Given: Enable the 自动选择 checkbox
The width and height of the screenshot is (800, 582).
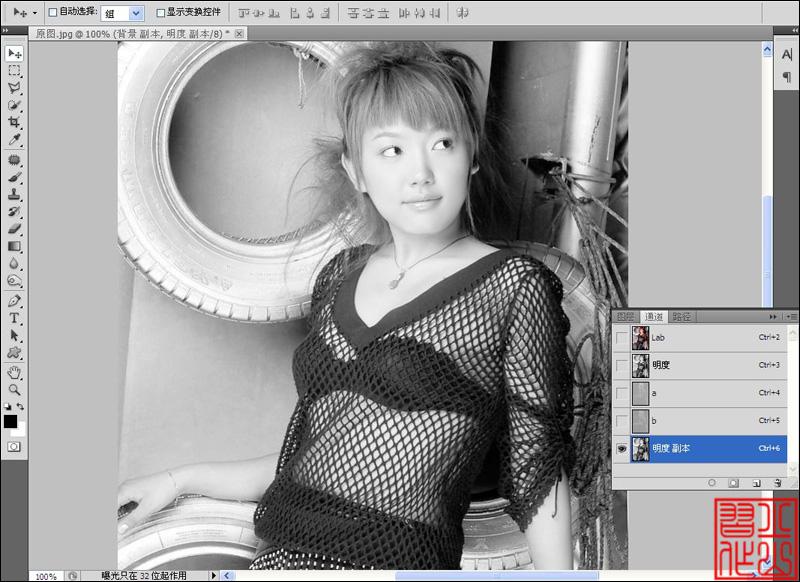Looking at the screenshot, I should 53,12.
